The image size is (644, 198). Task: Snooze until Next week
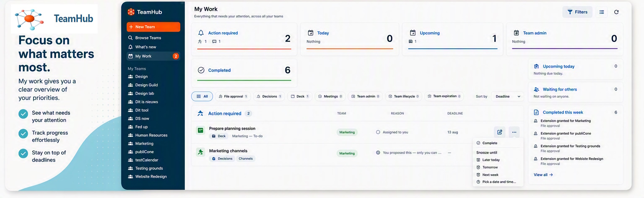[x=498, y=175]
